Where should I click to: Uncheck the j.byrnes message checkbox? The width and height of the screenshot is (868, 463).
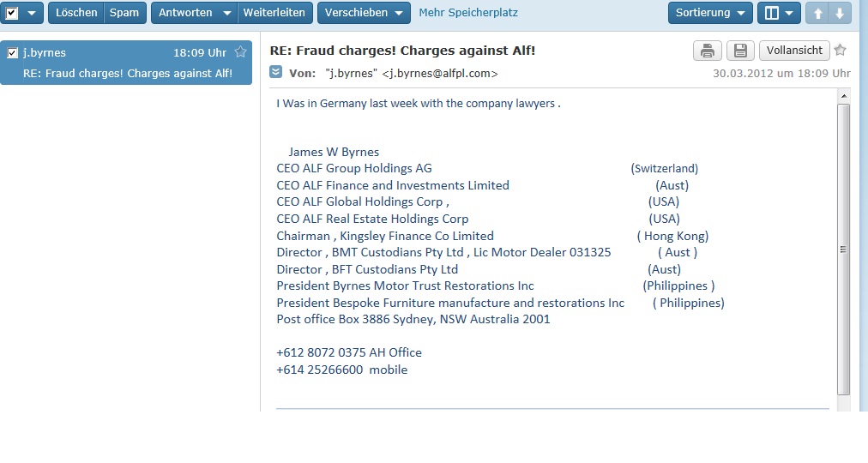13,53
